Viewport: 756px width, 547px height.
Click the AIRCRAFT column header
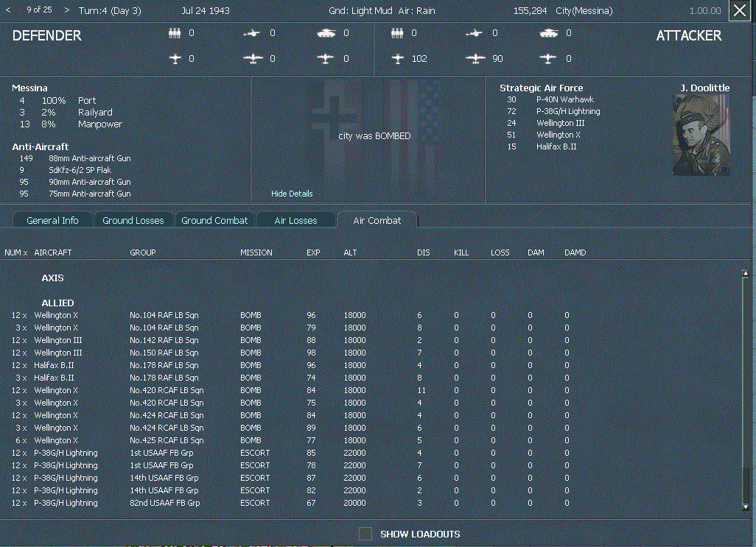(x=52, y=253)
